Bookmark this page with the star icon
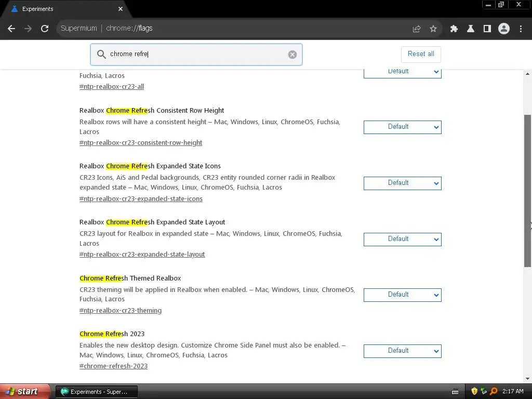The image size is (532, 399). pos(433,29)
